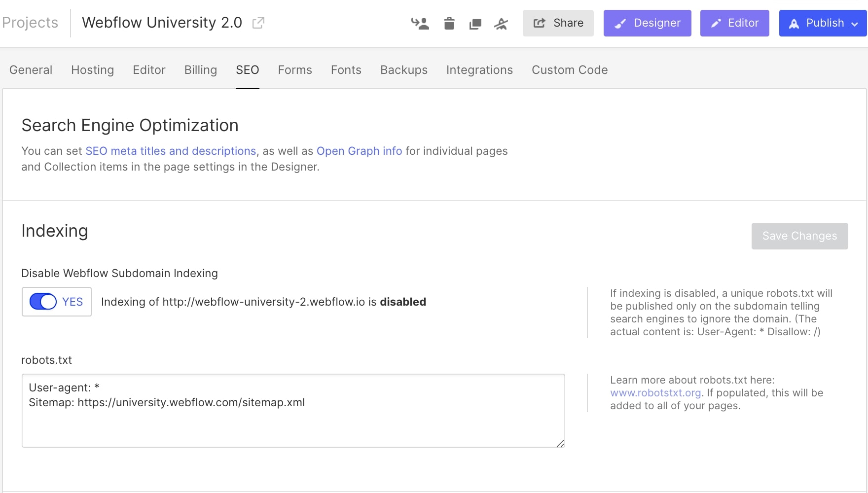Screen dimensions: 868x493
Task: Click Save Changes button
Action: click(x=800, y=236)
